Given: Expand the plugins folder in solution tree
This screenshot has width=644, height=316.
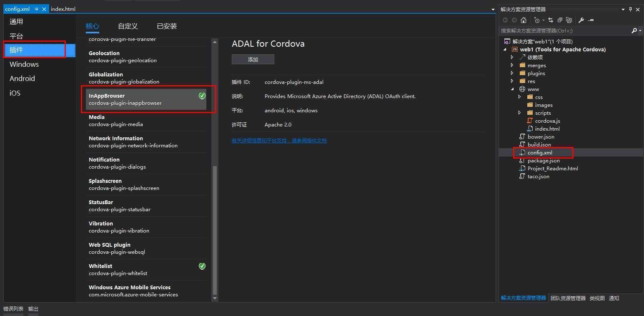Looking at the screenshot, I should [x=512, y=73].
